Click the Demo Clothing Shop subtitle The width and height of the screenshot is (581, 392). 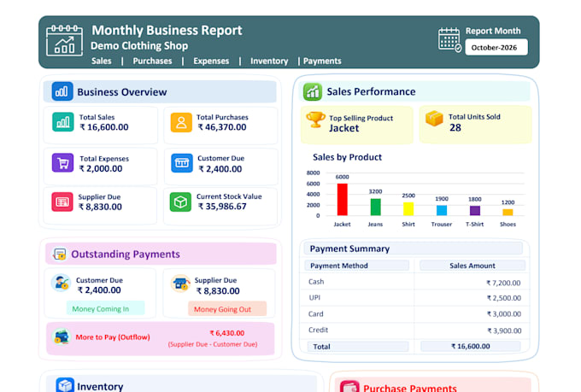coord(139,45)
